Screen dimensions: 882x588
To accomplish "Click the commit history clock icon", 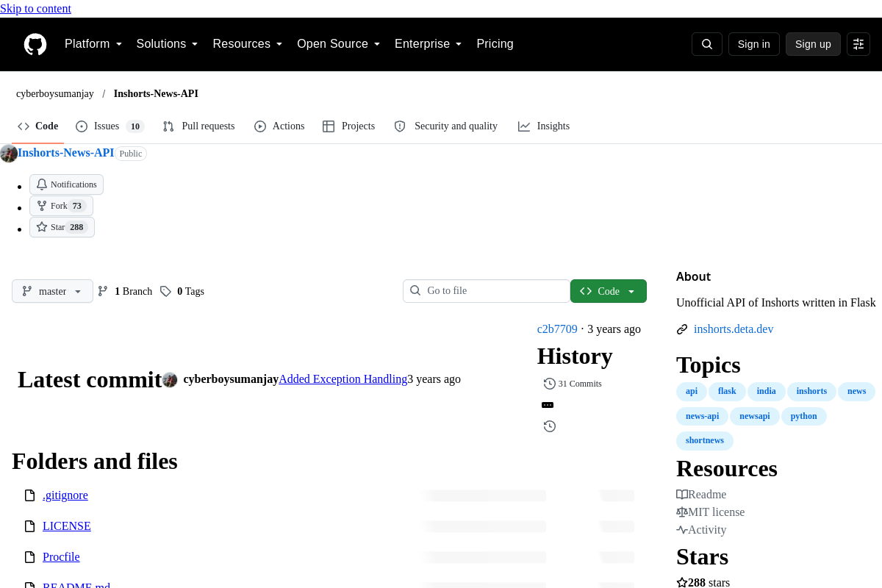I will tap(550, 426).
